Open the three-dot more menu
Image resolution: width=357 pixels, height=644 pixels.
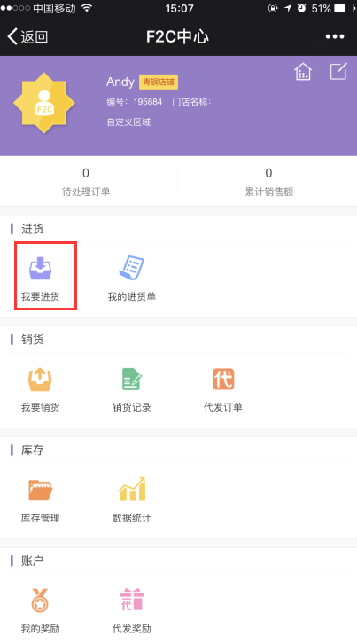335,37
